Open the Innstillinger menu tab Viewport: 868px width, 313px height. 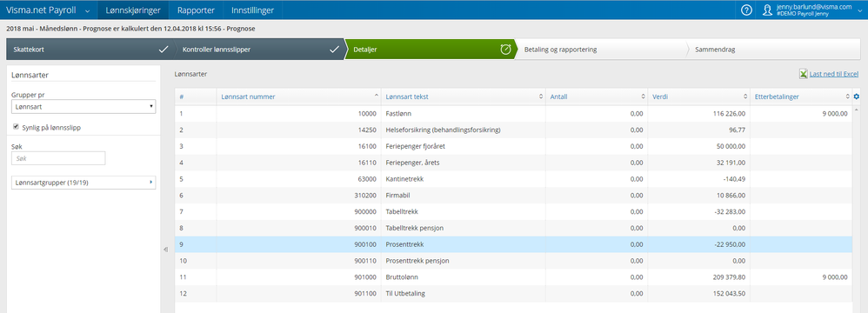click(252, 10)
